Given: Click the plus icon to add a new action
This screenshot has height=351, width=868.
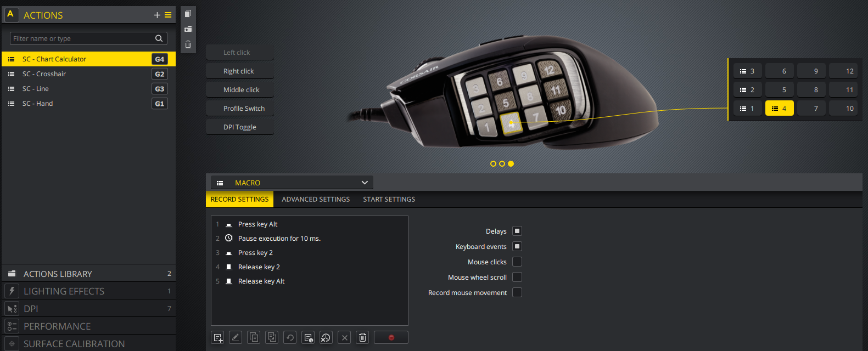Looking at the screenshot, I should (x=157, y=15).
